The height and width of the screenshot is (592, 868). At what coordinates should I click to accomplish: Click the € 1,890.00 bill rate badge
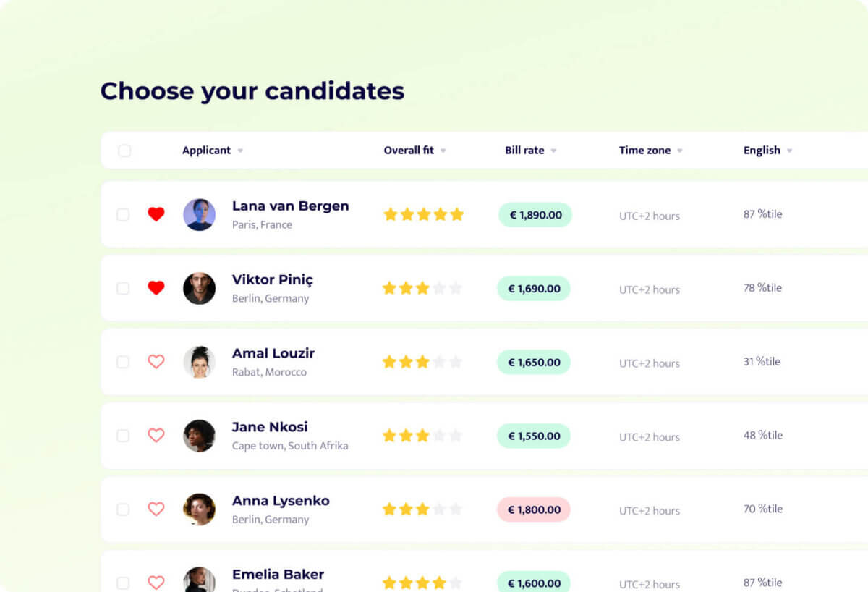[x=535, y=215]
